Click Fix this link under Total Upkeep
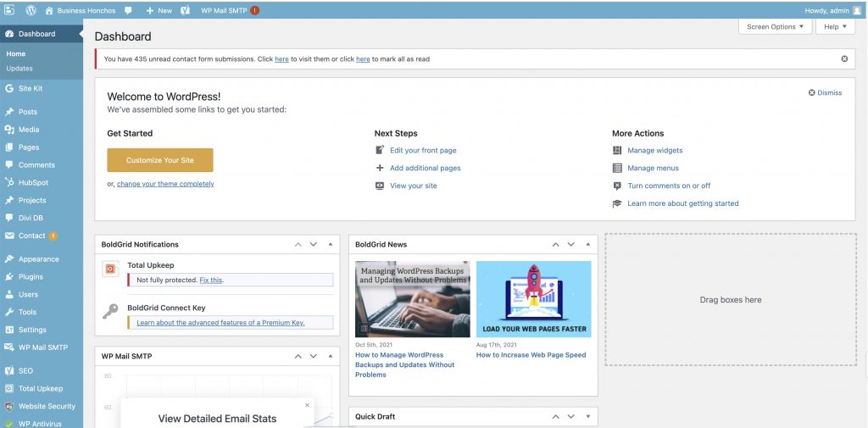 click(x=211, y=281)
